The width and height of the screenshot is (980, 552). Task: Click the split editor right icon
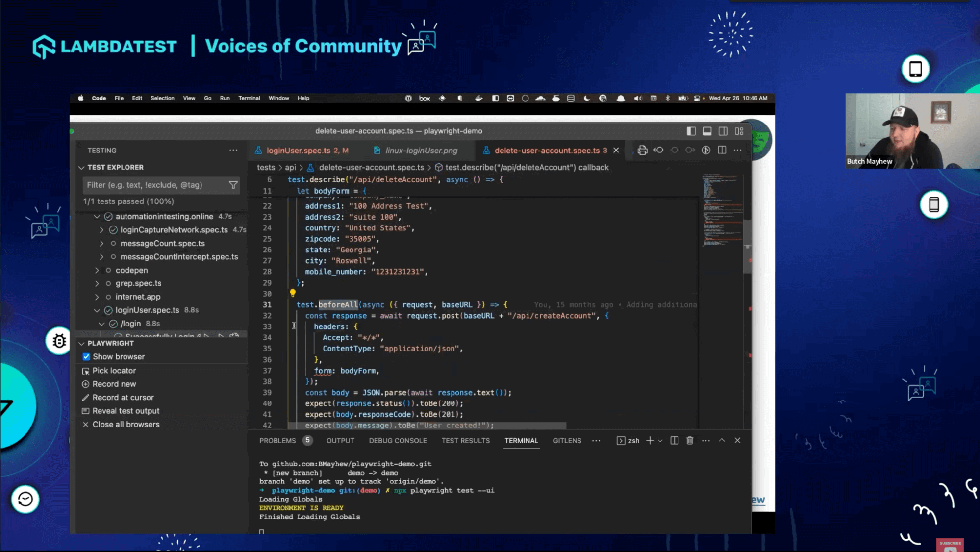(722, 150)
